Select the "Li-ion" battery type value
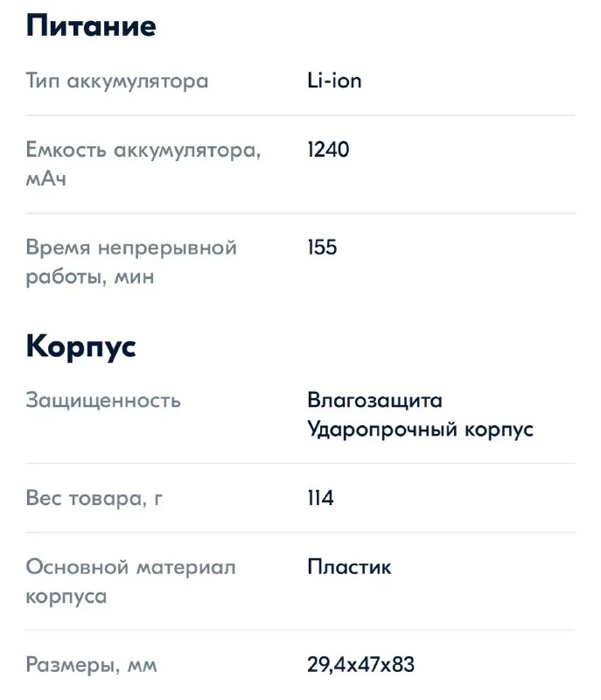The image size is (601, 700). click(334, 81)
